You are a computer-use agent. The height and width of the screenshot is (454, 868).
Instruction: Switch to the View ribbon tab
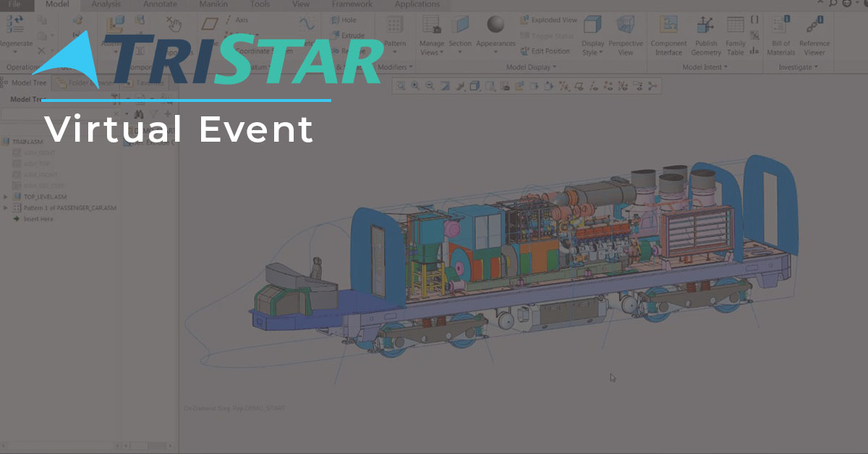pyautogui.click(x=301, y=4)
